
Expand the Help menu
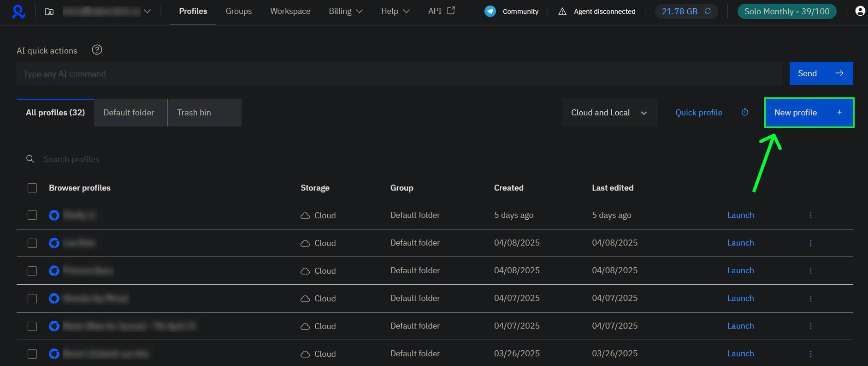coord(395,11)
